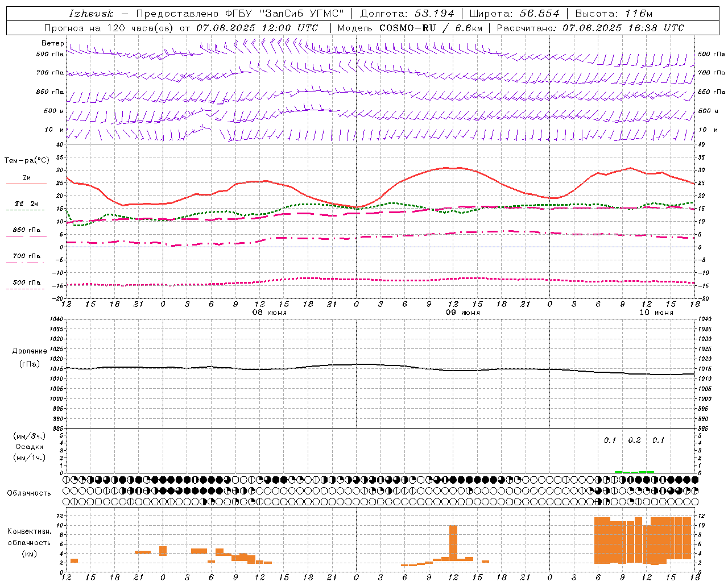Click the 08 июня date label
Image resolution: width=728 pixels, height=582 pixels.
coord(270,313)
